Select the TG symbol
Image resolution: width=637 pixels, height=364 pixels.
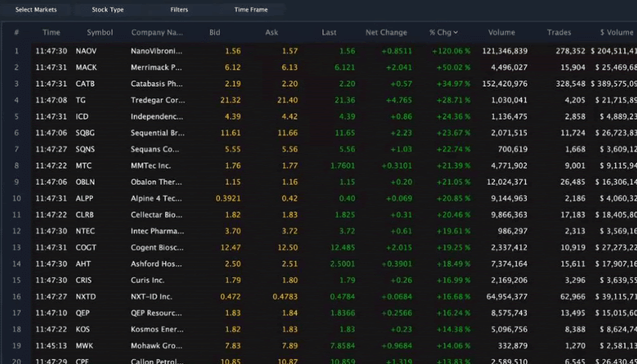pyautogui.click(x=80, y=101)
